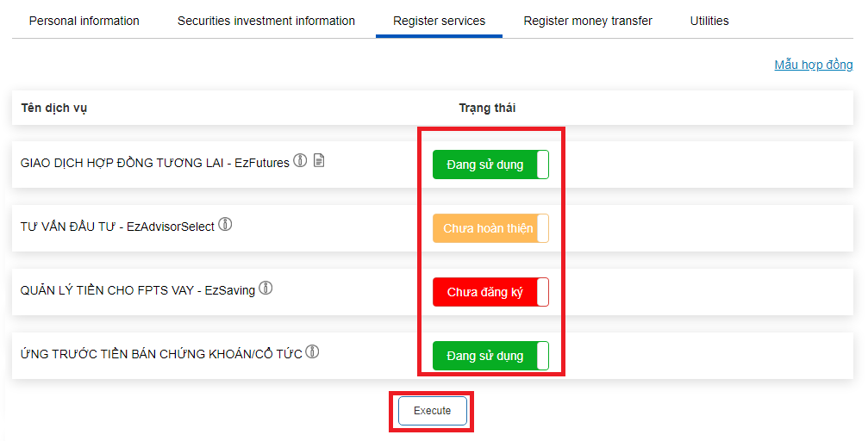The height and width of the screenshot is (441, 868).
Task: Click the 'Tên dịch vụ' column header
Action: 53,108
